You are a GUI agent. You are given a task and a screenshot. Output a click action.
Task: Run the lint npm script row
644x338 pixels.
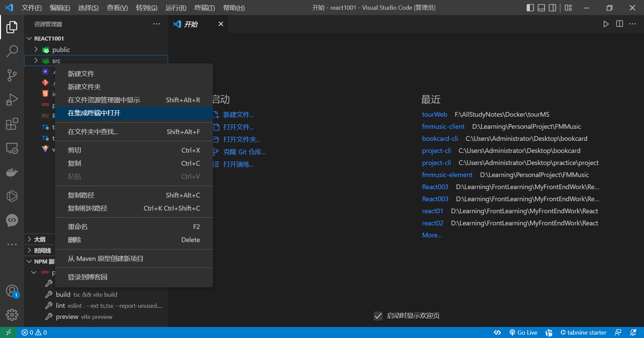click(x=96, y=305)
